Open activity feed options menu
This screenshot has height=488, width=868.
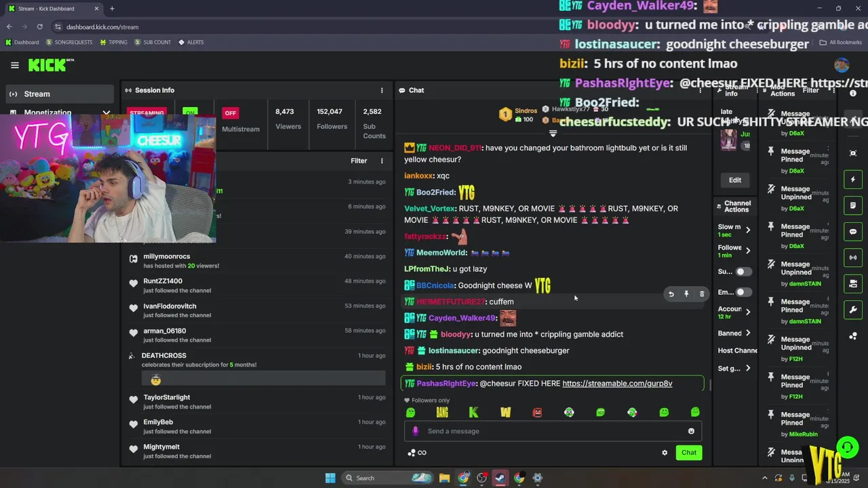click(382, 161)
